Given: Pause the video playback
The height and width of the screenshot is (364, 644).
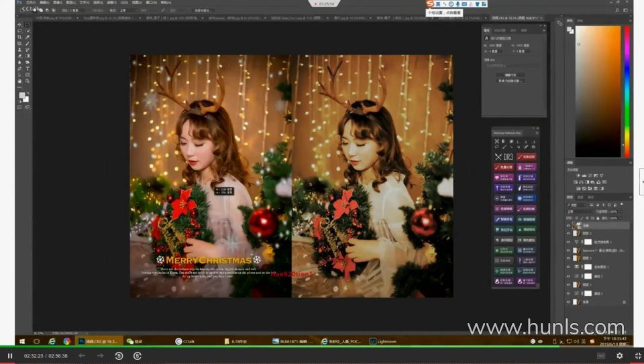Looking at the screenshot, I should [10, 355].
